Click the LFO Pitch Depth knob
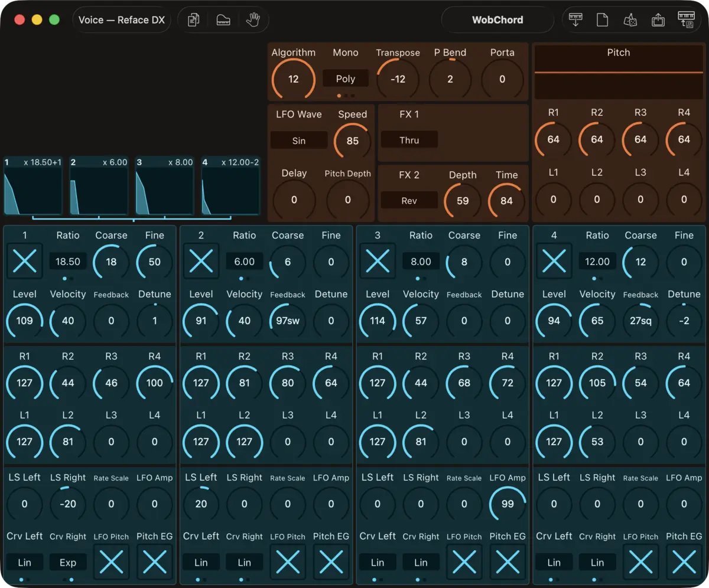Screen dimensions: 709x588 (x=348, y=200)
